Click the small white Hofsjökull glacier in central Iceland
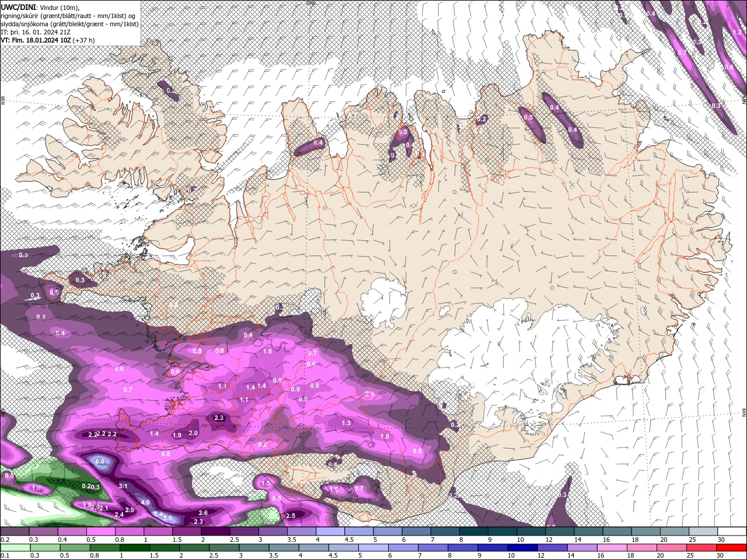This screenshot has width=747, height=560. (383, 303)
